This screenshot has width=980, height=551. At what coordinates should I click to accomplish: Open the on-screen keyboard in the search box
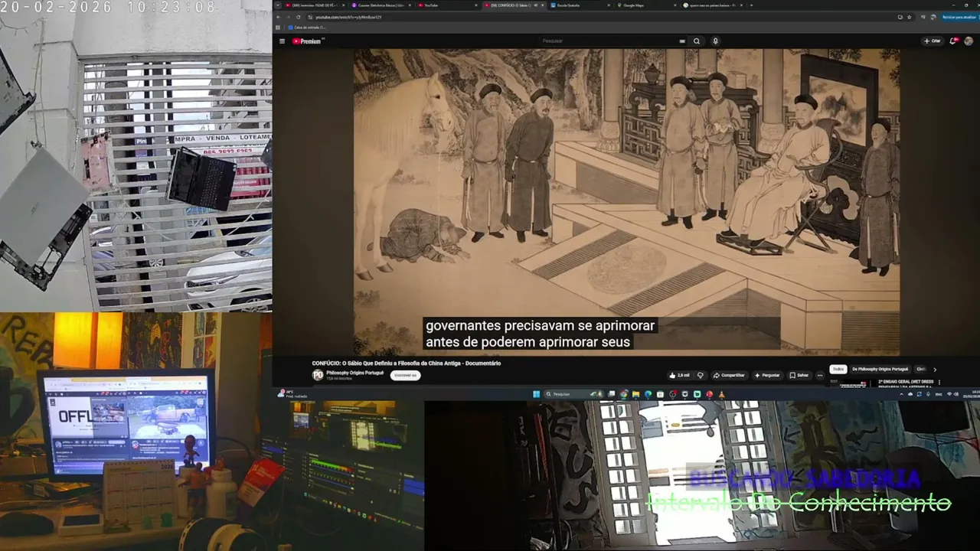682,41
